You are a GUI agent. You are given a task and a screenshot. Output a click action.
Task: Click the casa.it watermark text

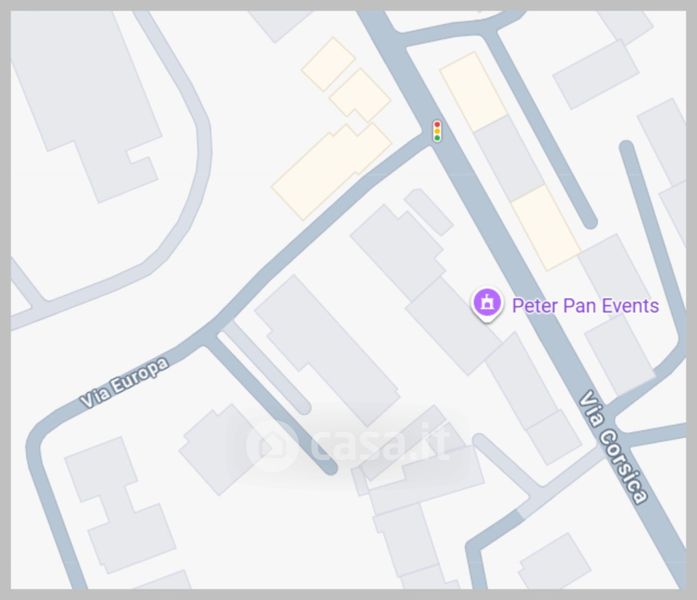coord(381,445)
